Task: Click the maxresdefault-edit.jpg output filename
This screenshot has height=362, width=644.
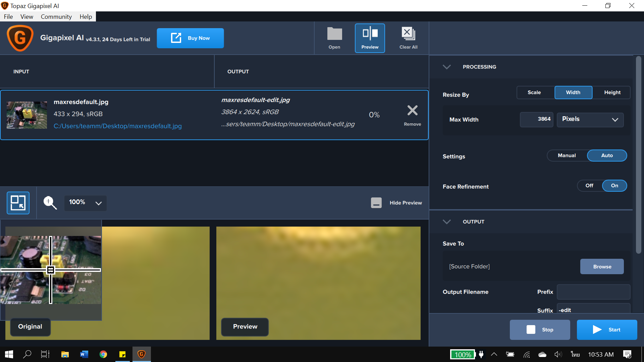Action: pos(256,100)
